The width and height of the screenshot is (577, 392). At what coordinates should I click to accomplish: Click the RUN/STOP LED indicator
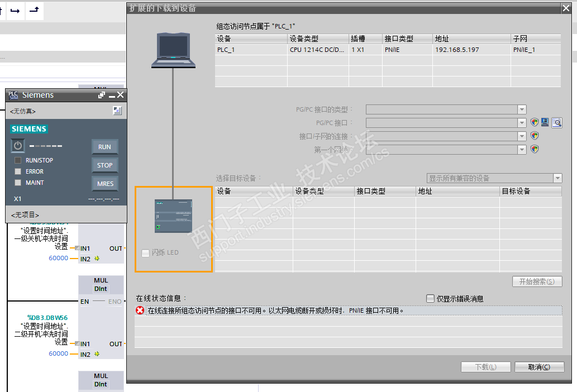(18, 160)
